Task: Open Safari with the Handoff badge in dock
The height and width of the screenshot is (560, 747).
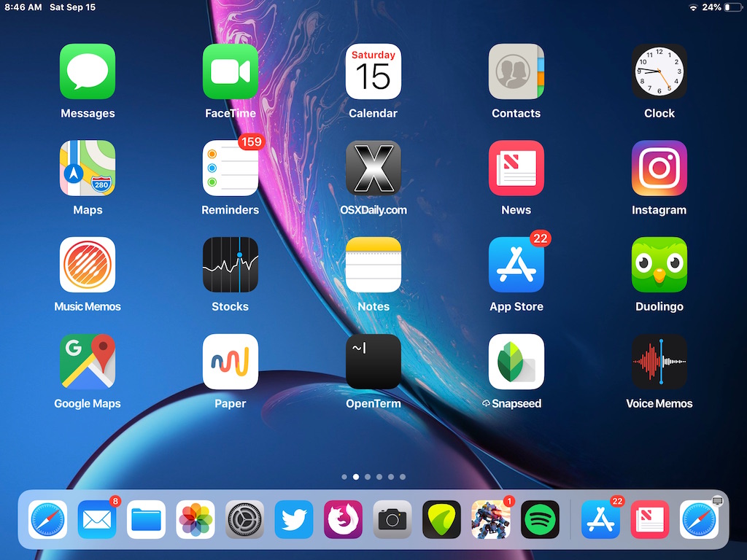Action: (699, 519)
